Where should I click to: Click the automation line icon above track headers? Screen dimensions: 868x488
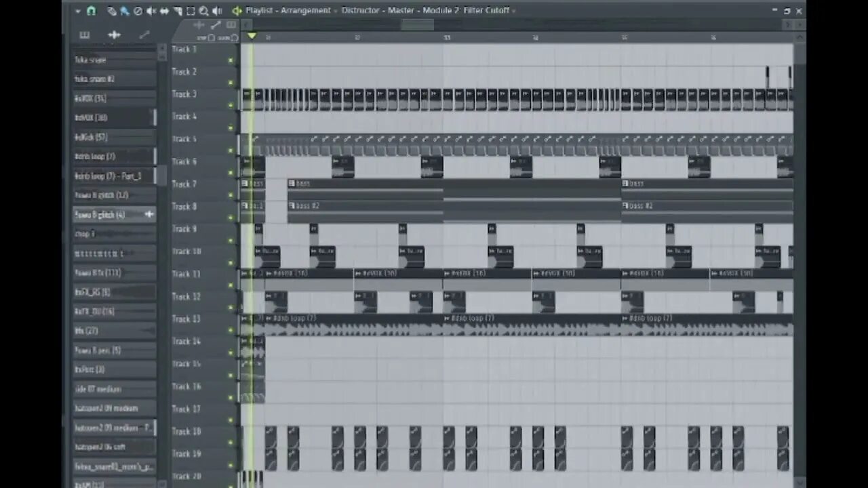[x=215, y=25]
